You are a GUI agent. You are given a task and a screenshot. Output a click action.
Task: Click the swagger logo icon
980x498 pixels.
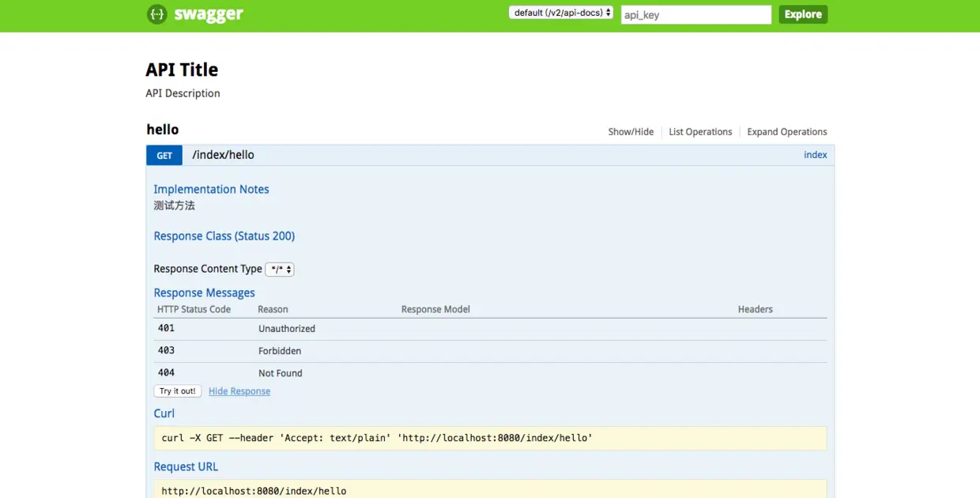(157, 14)
